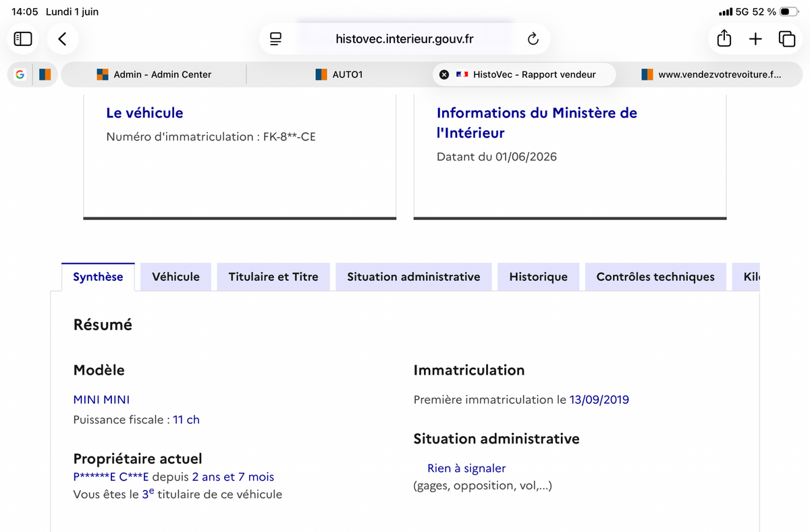Reload the page with the refresh icon
The image size is (810, 532).
tap(533, 39)
